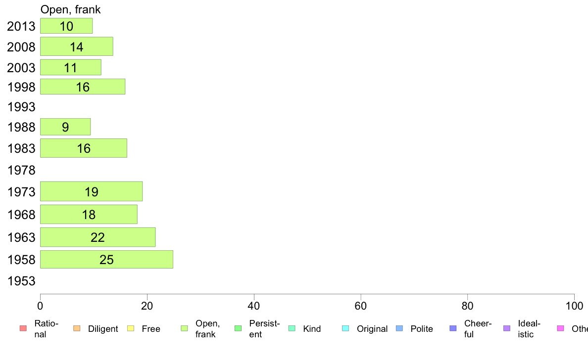This screenshot has height=364, width=588.
Task: Click the 40 tick on x-axis
Action: [x=254, y=306]
